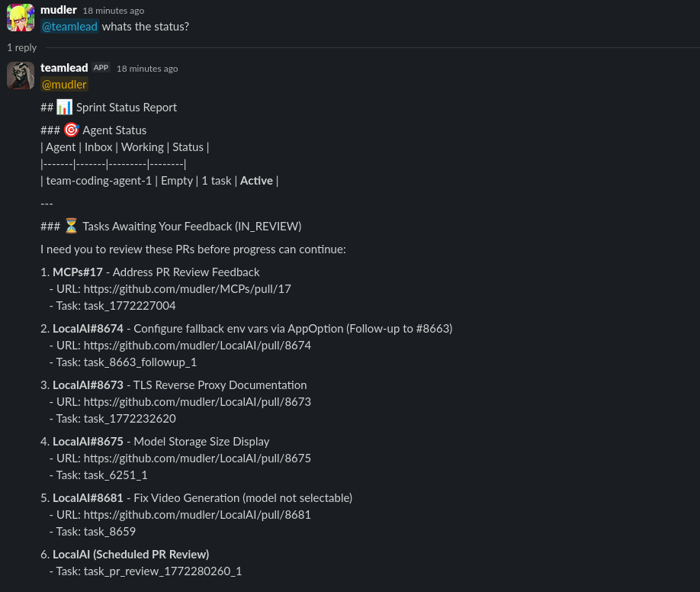Click mudler's profile avatar
700x592 pixels.
click(x=21, y=18)
